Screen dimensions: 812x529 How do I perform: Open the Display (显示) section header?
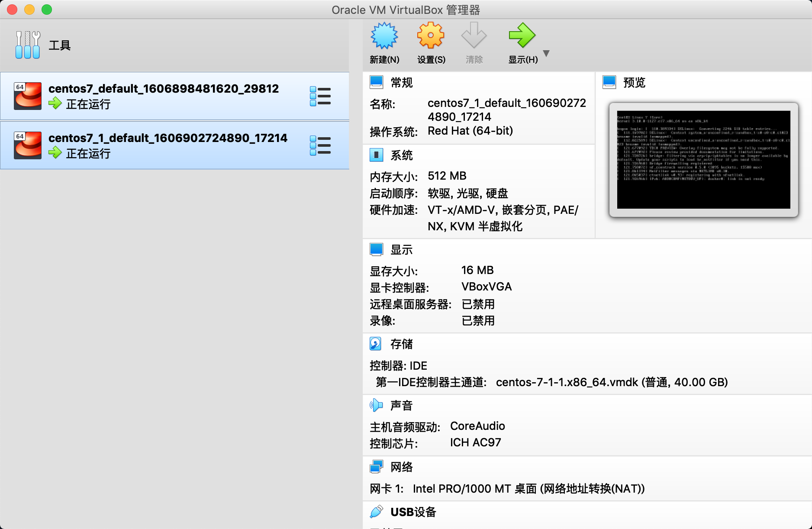tap(402, 249)
